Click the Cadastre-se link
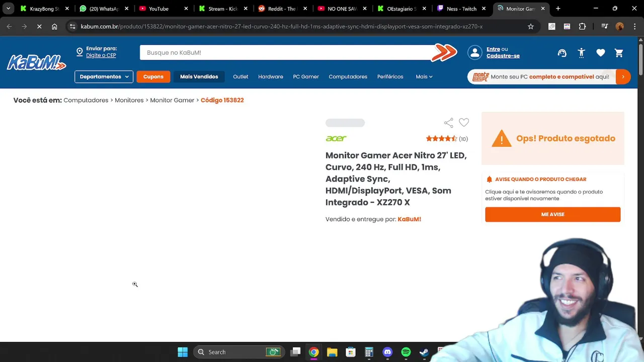 503,56
